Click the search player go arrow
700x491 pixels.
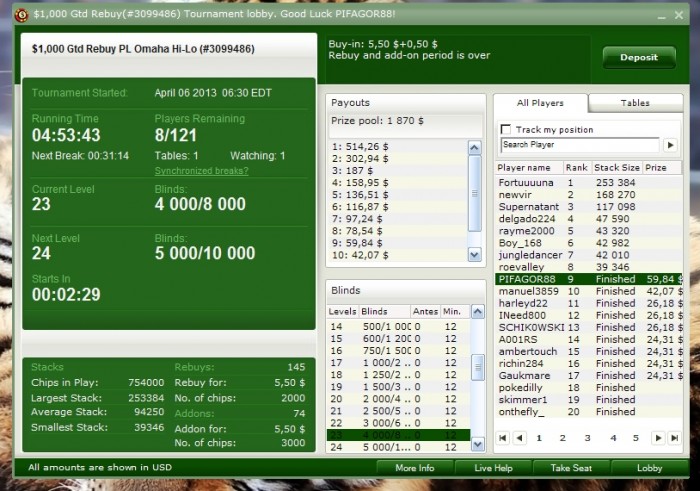click(670, 145)
